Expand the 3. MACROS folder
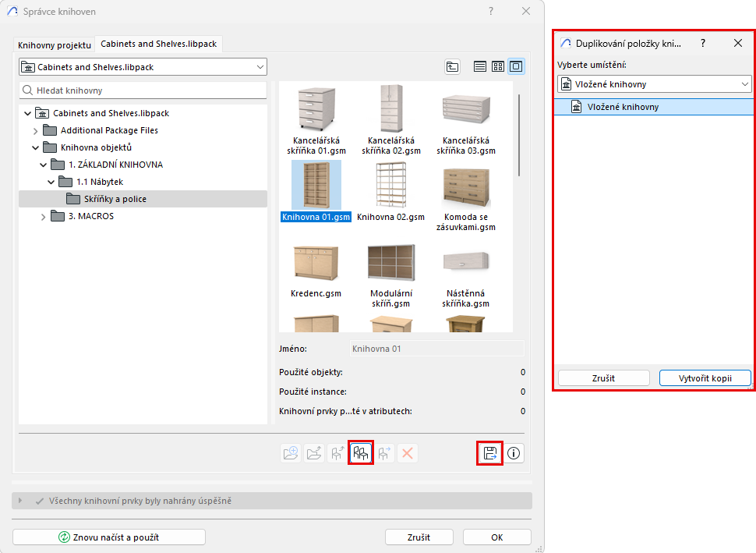756x553 pixels. click(x=44, y=217)
